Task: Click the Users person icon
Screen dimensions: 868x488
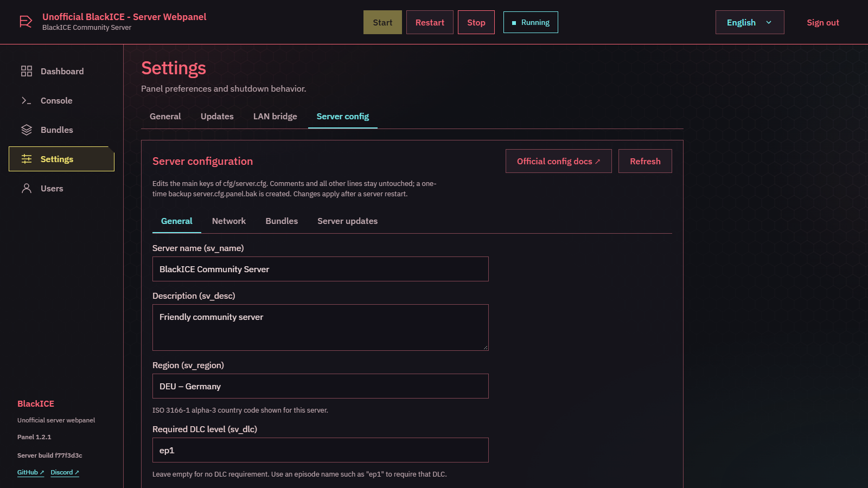Action: (27, 188)
